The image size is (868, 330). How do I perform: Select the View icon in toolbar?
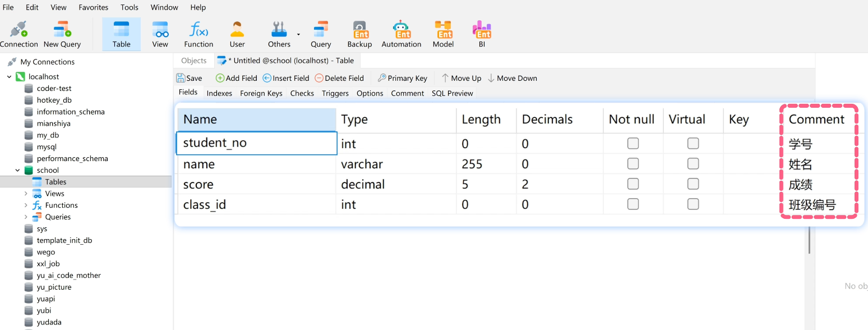pyautogui.click(x=160, y=34)
